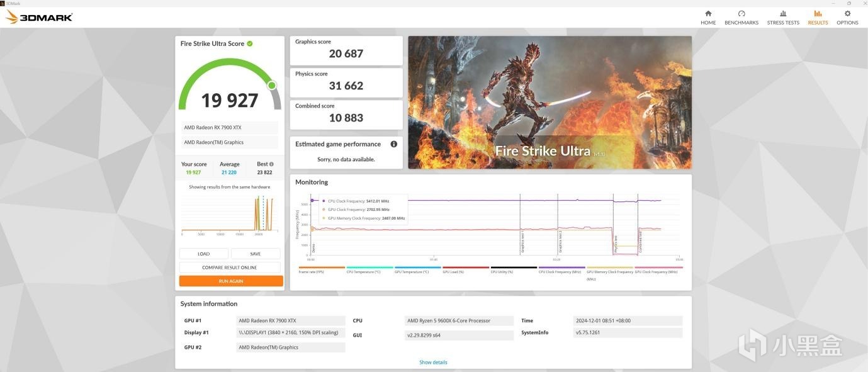Click Sorry, no data available text
The width and height of the screenshot is (868, 372).
(346, 160)
